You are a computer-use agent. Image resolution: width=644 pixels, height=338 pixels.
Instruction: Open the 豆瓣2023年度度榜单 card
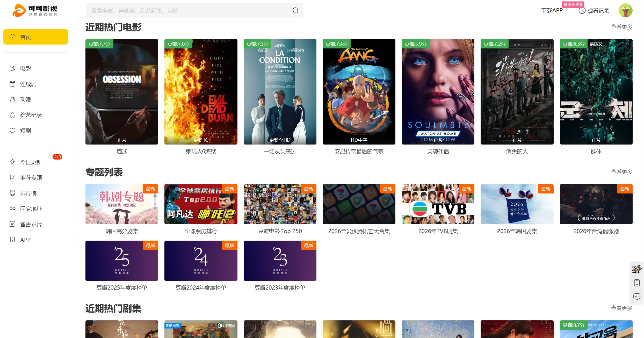pyautogui.click(x=280, y=261)
